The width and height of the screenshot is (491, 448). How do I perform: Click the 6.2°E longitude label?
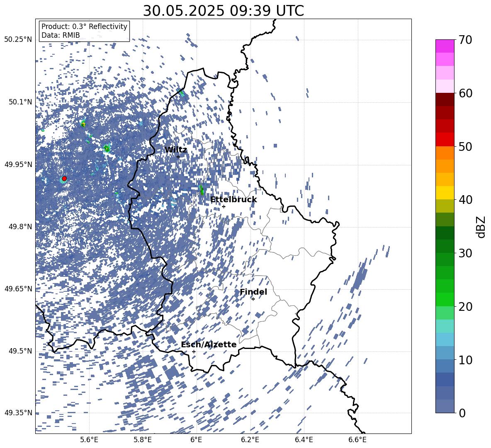pyautogui.click(x=250, y=440)
